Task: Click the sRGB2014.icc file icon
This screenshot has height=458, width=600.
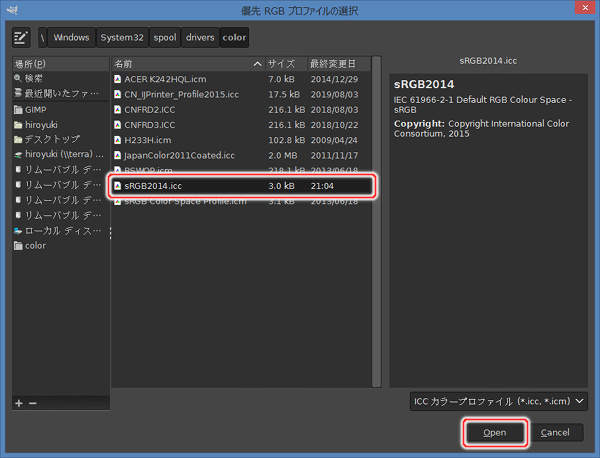Action: click(x=117, y=186)
